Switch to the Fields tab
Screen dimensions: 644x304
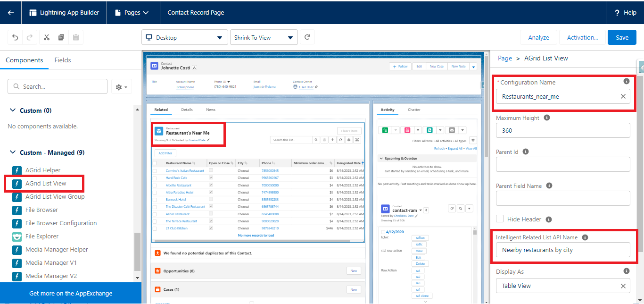63,60
